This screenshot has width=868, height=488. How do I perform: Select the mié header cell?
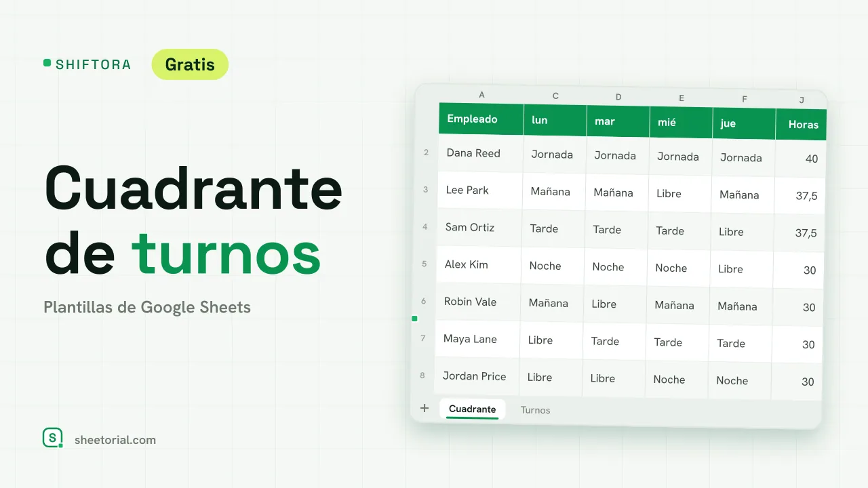tap(682, 123)
